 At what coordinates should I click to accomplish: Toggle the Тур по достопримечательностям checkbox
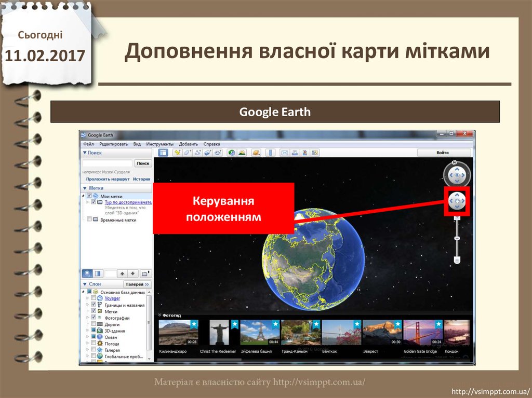[x=94, y=202]
